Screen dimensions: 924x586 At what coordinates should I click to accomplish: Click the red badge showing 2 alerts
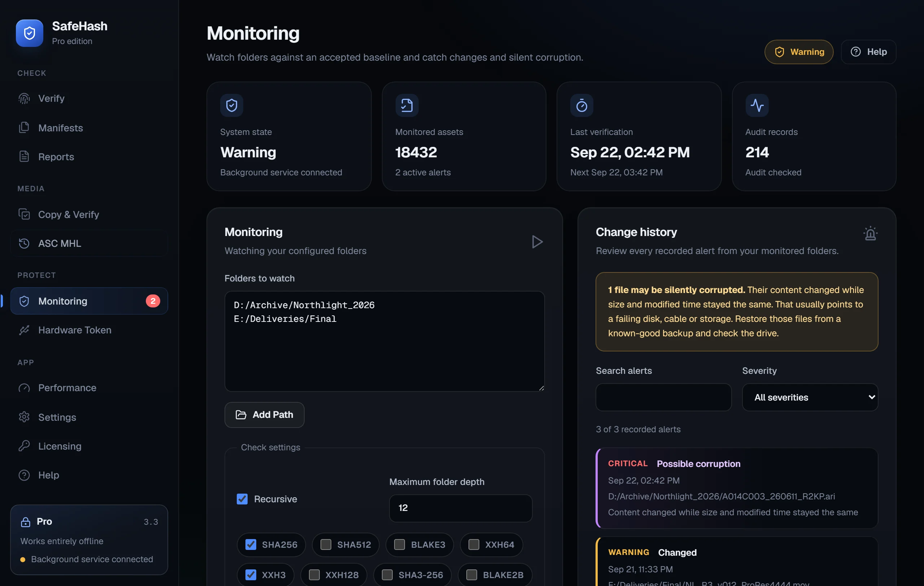[153, 301]
